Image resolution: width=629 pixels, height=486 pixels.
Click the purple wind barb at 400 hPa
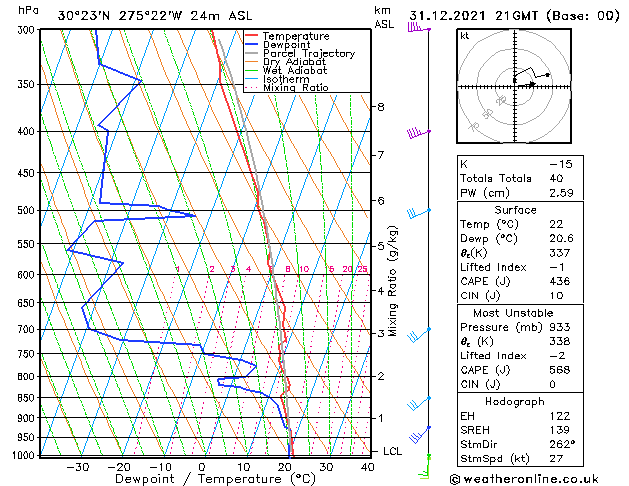click(419, 133)
